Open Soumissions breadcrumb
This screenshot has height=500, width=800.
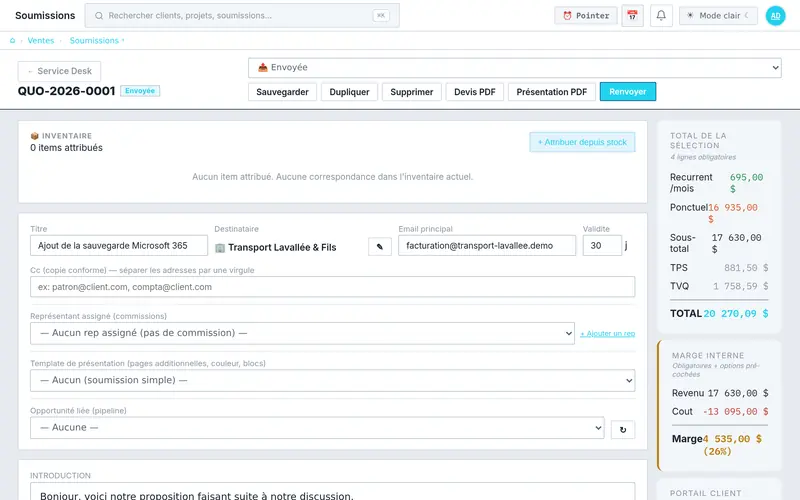click(x=94, y=40)
